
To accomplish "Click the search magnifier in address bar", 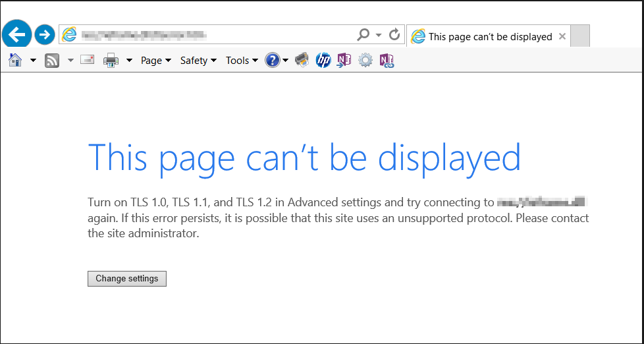I will tap(363, 35).
